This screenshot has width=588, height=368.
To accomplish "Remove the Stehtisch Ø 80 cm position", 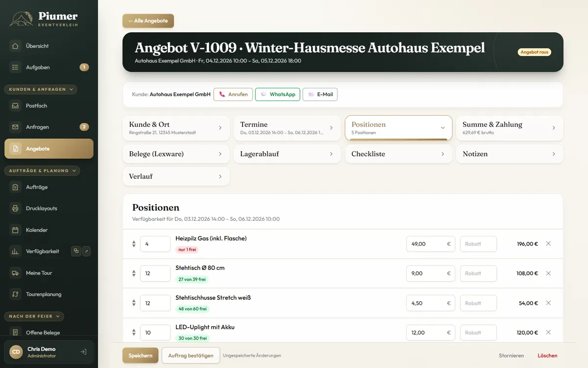I will pyautogui.click(x=548, y=273).
